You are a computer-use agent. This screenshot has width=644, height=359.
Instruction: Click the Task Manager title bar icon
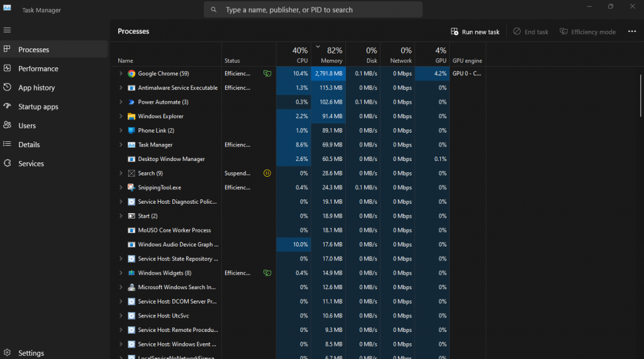click(x=7, y=8)
